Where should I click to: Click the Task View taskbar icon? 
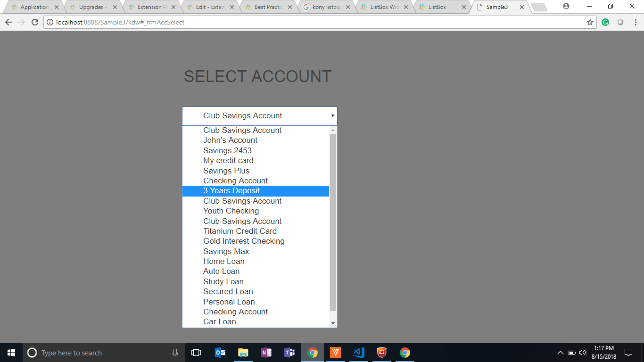tap(196, 353)
